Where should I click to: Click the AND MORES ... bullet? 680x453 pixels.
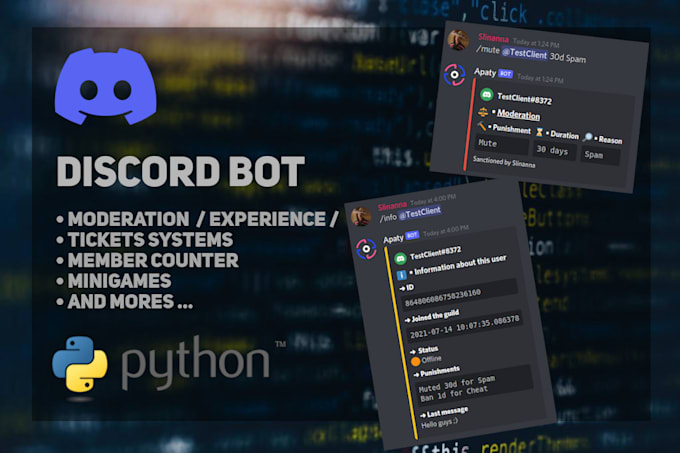point(130,302)
